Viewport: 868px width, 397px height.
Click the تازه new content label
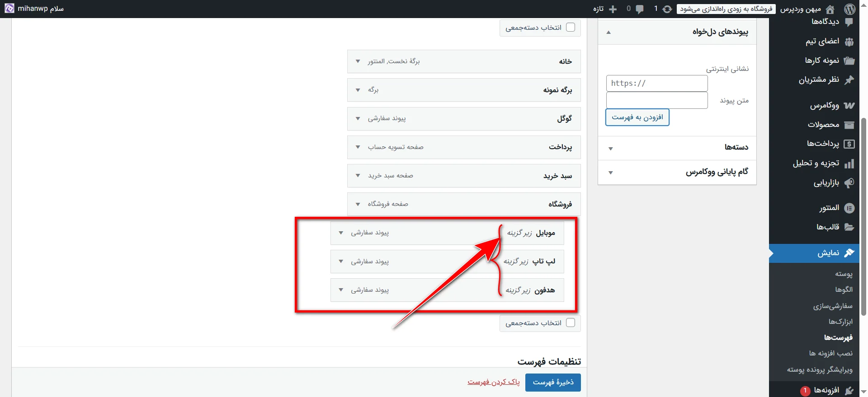click(599, 9)
